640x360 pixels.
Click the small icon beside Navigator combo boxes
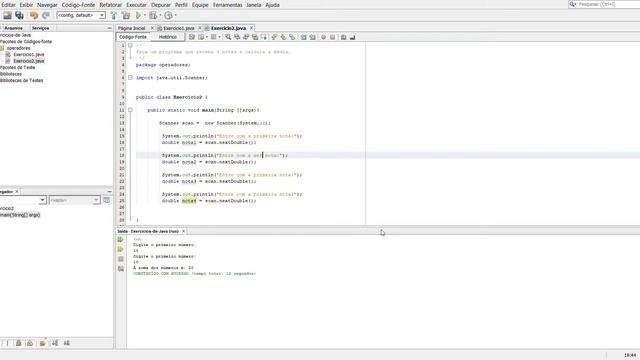click(107, 200)
